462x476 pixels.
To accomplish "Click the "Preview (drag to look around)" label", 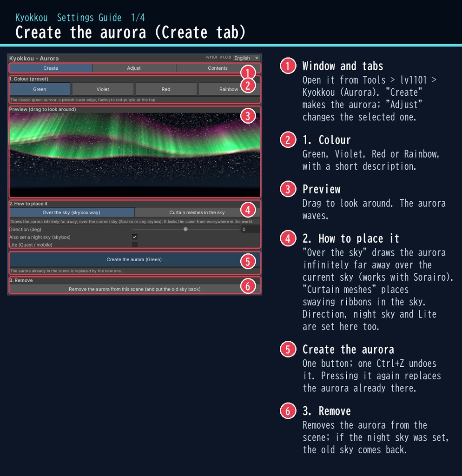I will pyautogui.click(x=42, y=109).
